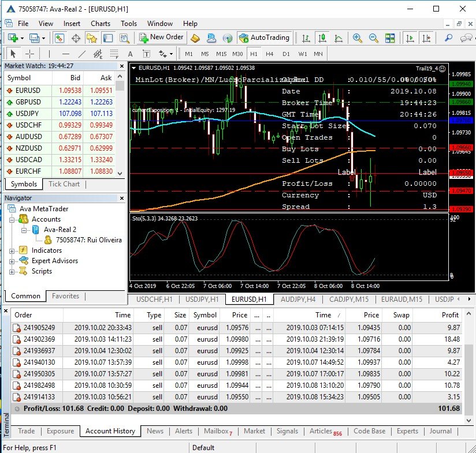Image resolution: width=476 pixels, height=453 pixels.
Task: Select the Crosshair tool
Action: (29, 54)
